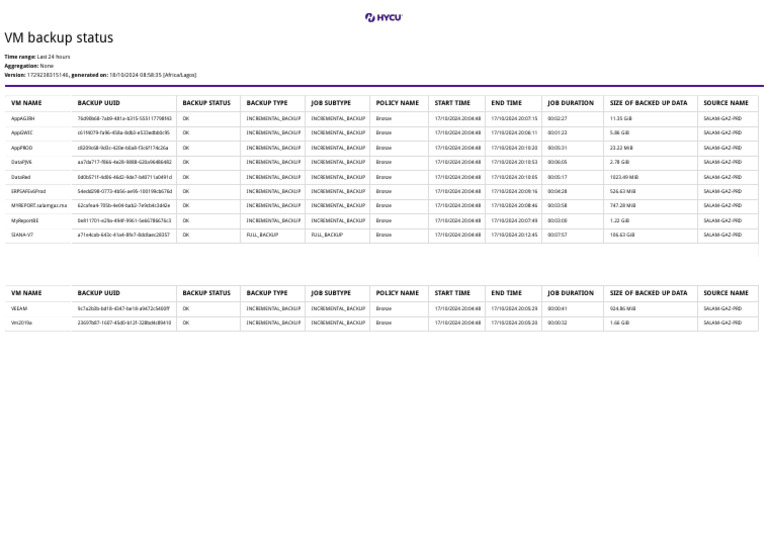Click SIZE OF BACKED UP DATA header in AppPROD table
The width and height of the screenshot is (768, 552).
pyautogui.click(x=648, y=103)
